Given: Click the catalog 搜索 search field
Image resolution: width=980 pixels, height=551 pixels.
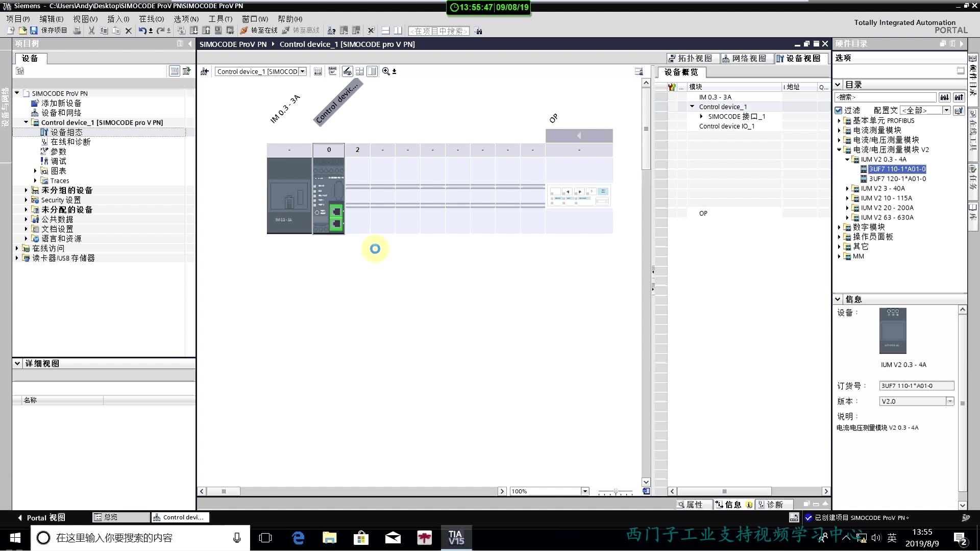Looking at the screenshot, I should (x=886, y=97).
